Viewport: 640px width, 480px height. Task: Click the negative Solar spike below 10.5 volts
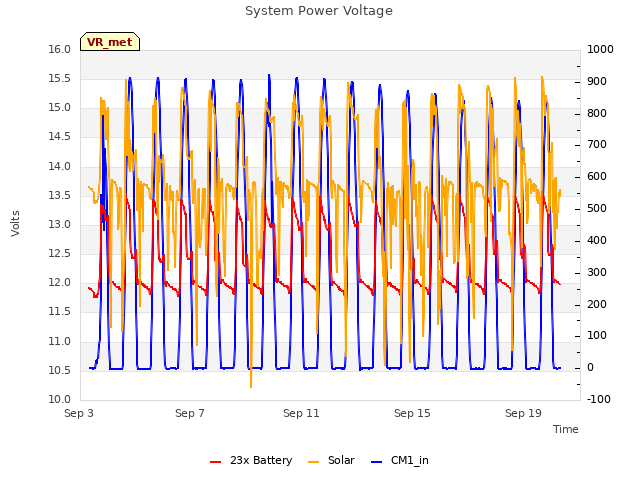(x=251, y=380)
